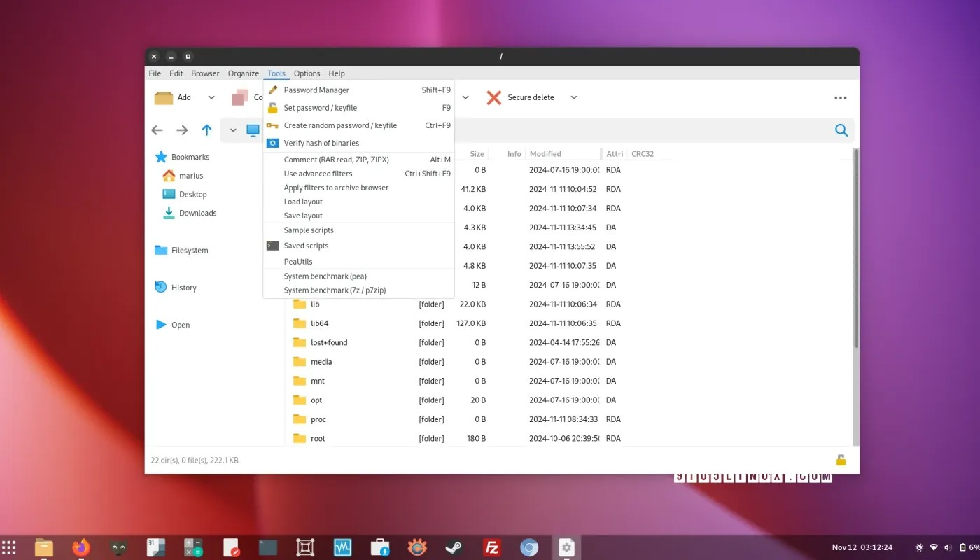980x560 pixels.
Task: Open the Options menu
Action: 307,73
